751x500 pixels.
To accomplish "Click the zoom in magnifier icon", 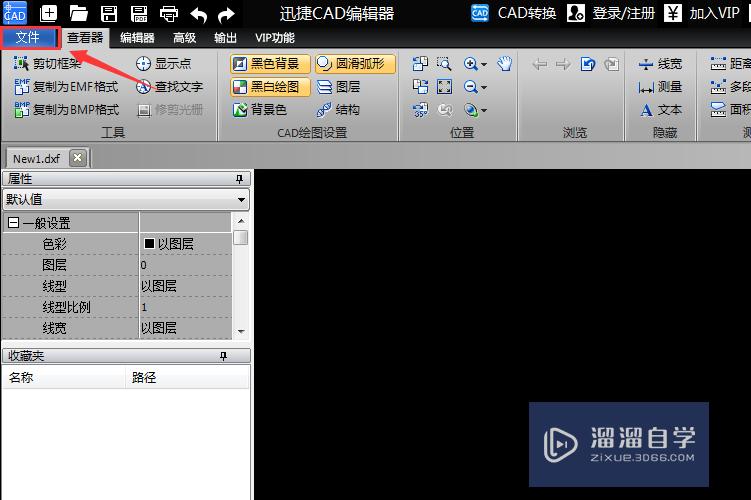I will click(470, 63).
